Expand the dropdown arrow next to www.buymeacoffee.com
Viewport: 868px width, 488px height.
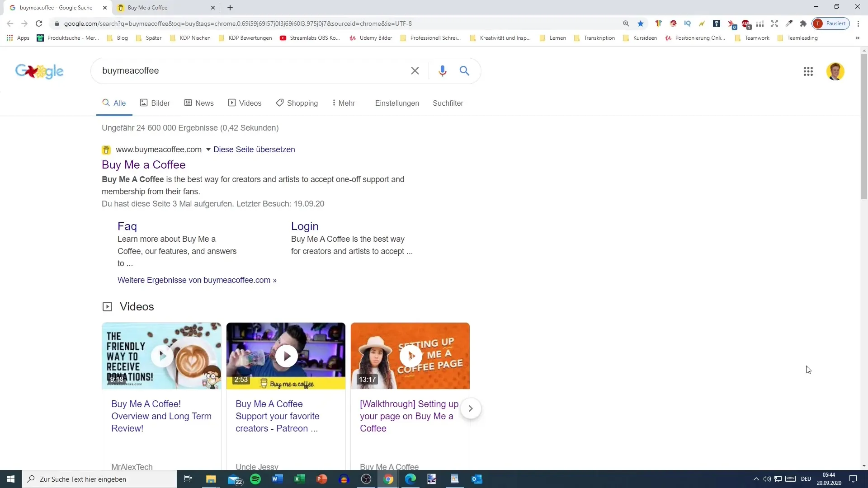[208, 150]
